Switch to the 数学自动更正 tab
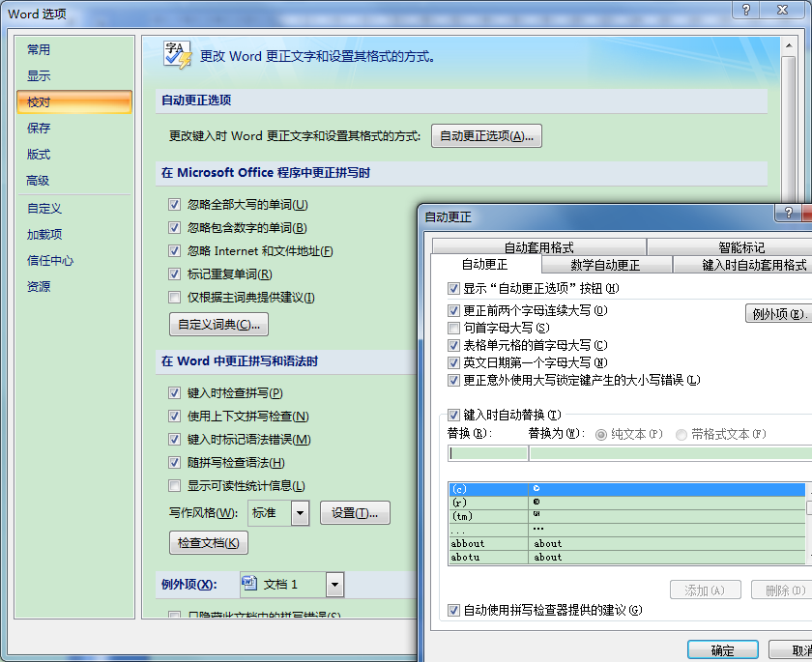The width and height of the screenshot is (812, 662). 605,265
